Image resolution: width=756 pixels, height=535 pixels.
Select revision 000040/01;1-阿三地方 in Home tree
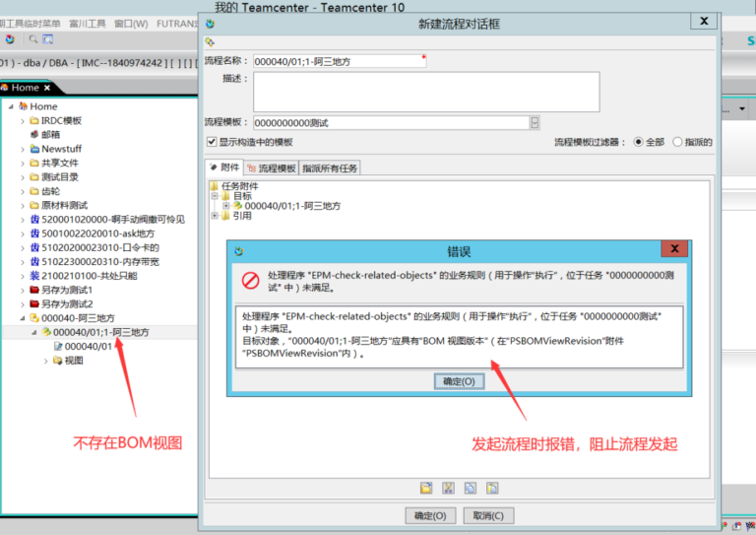pos(100,332)
